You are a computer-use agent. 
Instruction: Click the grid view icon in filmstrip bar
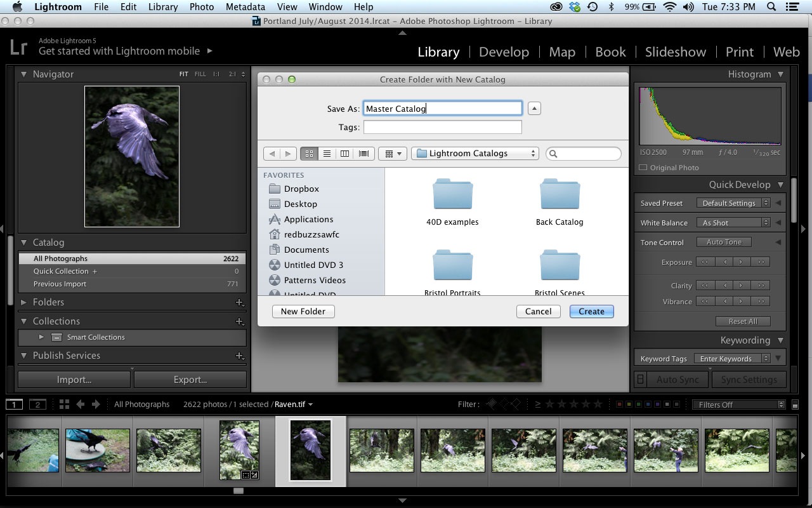click(x=64, y=404)
